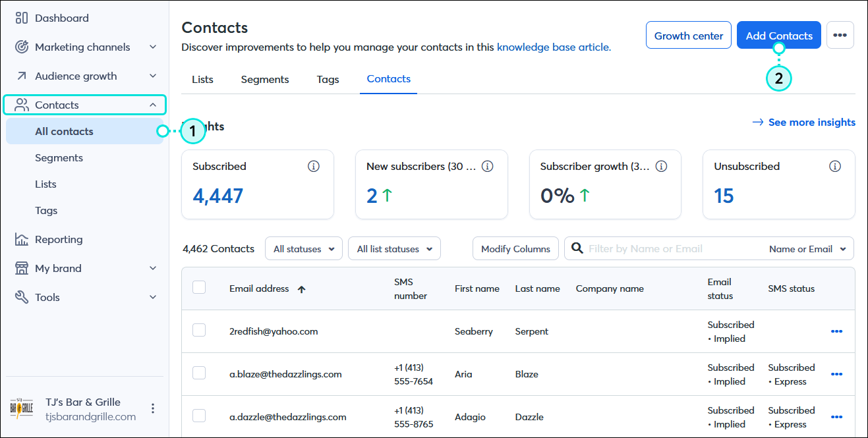Expand Audience growth chevron
The image size is (868, 438).
(x=153, y=76)
